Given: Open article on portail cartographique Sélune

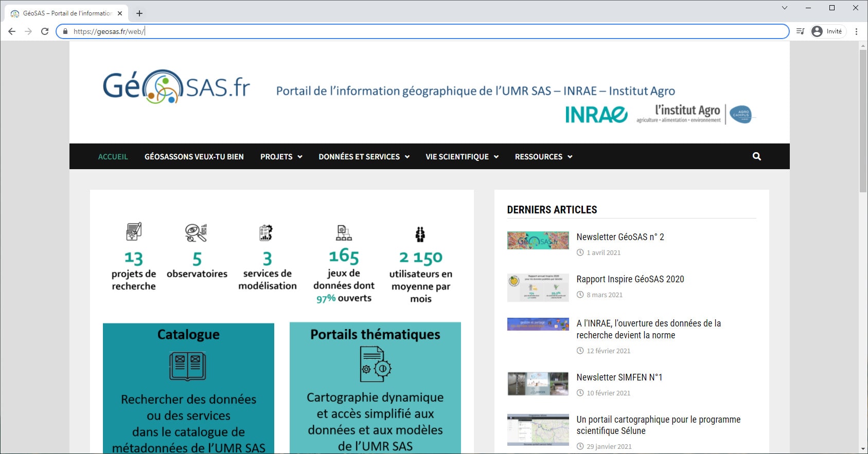Looking at the screenshot, I should tap(659, 425).
